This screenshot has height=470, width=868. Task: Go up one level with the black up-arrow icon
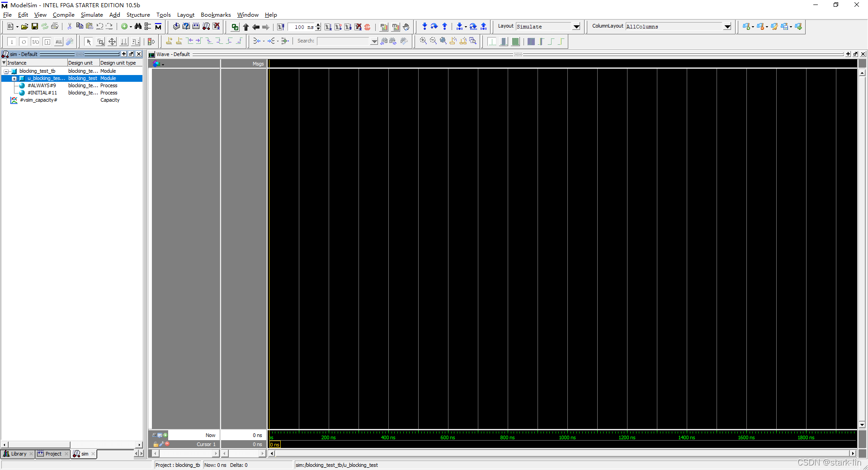[246, 27]
